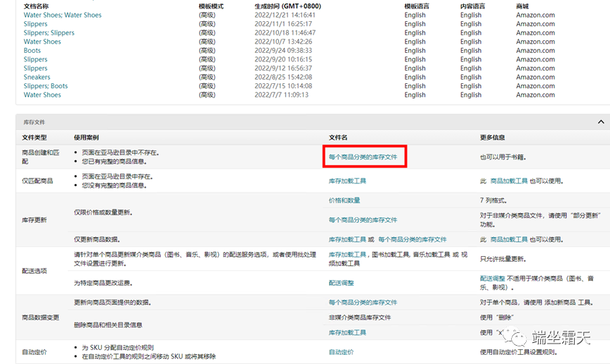The image size is (610, 364).
Task: Click (高级) in the Boots row
Action: click(207, 51)
